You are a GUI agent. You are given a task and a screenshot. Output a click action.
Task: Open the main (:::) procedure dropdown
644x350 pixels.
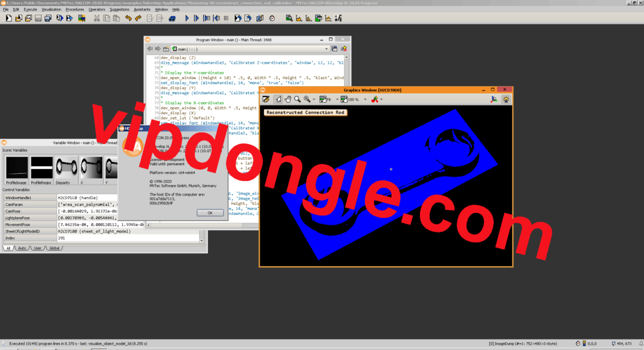tap(326, 49)
